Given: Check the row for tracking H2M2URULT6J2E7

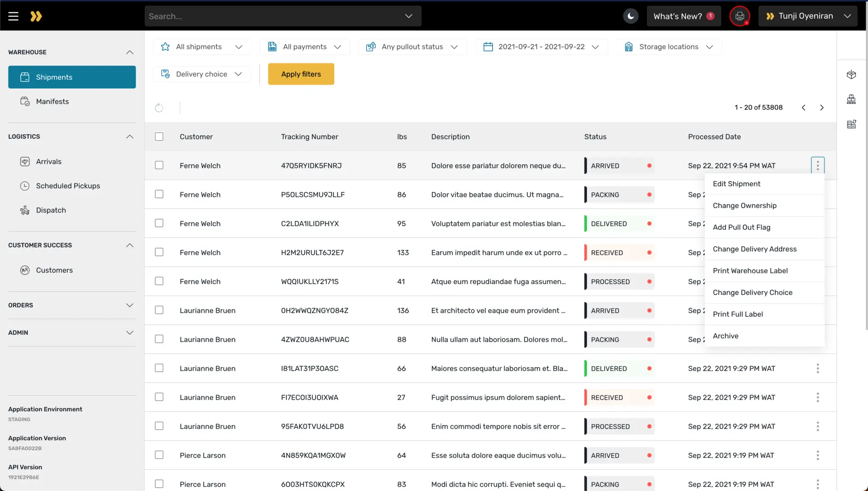Looking at the screenshot, I should tap(159, 252).
